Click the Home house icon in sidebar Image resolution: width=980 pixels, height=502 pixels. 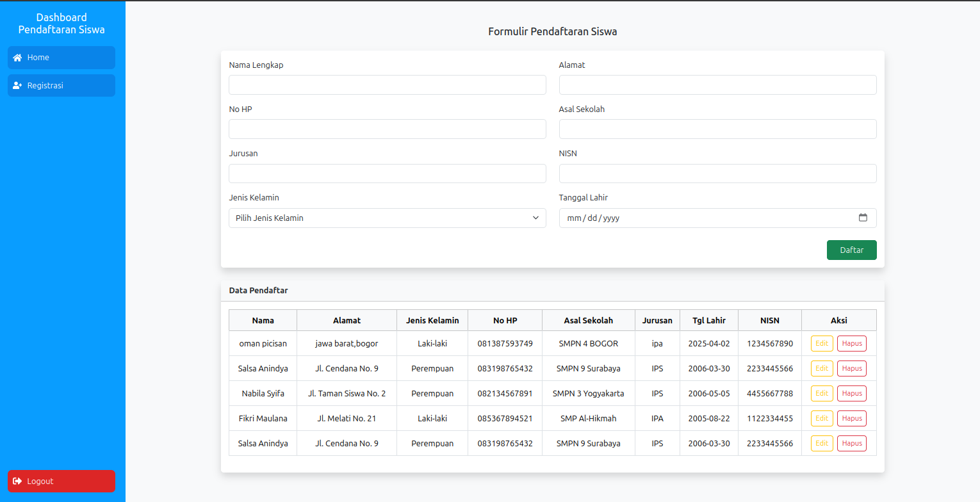click(17, 58)
